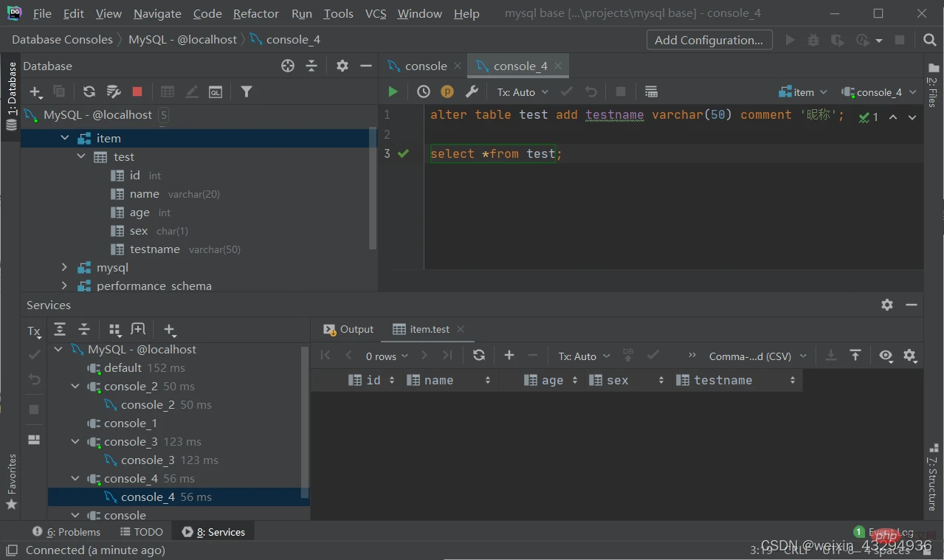Click the Add Configuration... button
This screenshot has width=944, height=560.
tap(709, 40)
